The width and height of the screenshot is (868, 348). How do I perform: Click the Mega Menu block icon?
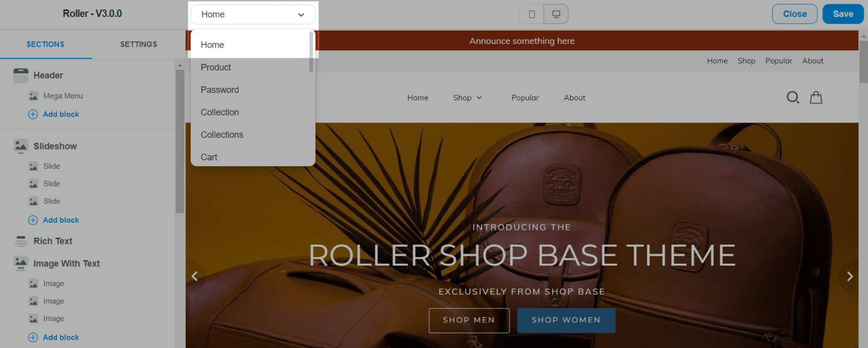point(34,96)
